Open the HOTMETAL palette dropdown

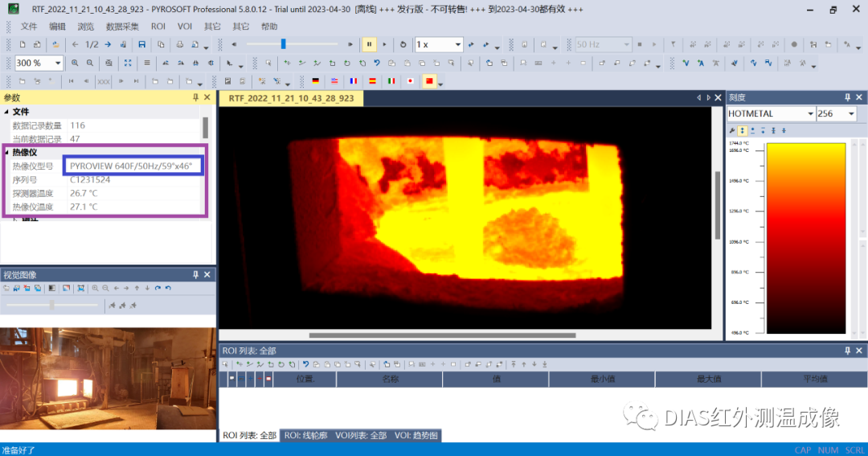click(810, 113)
